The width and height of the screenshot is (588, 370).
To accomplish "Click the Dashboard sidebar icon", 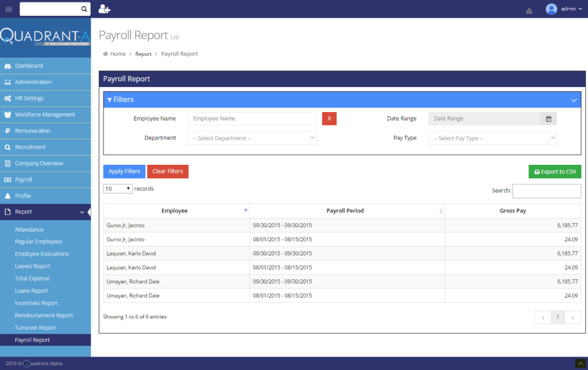I will pyautogui.click(x=7, y=66).
